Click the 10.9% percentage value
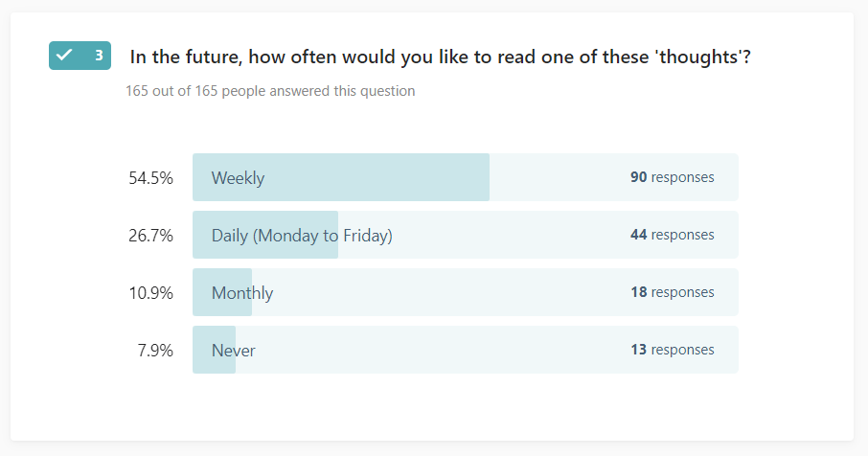Image resolution: width=868 pixels, height=456 pixels. [150, 293]
